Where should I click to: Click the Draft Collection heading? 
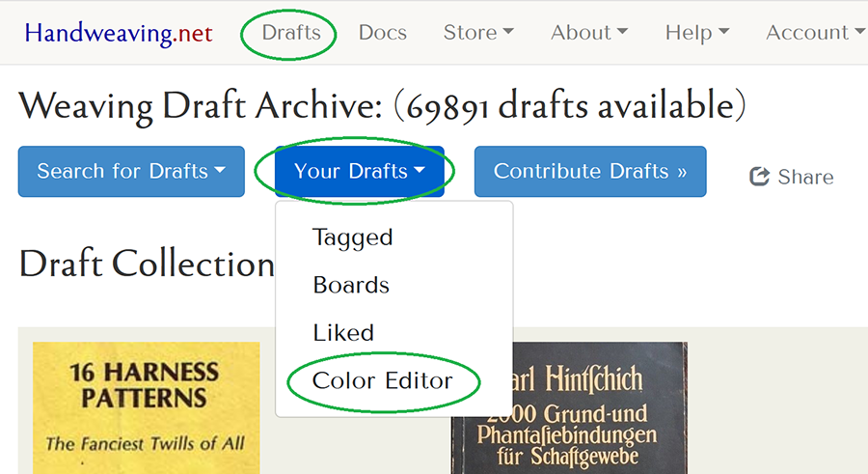[x=147, y=264]
